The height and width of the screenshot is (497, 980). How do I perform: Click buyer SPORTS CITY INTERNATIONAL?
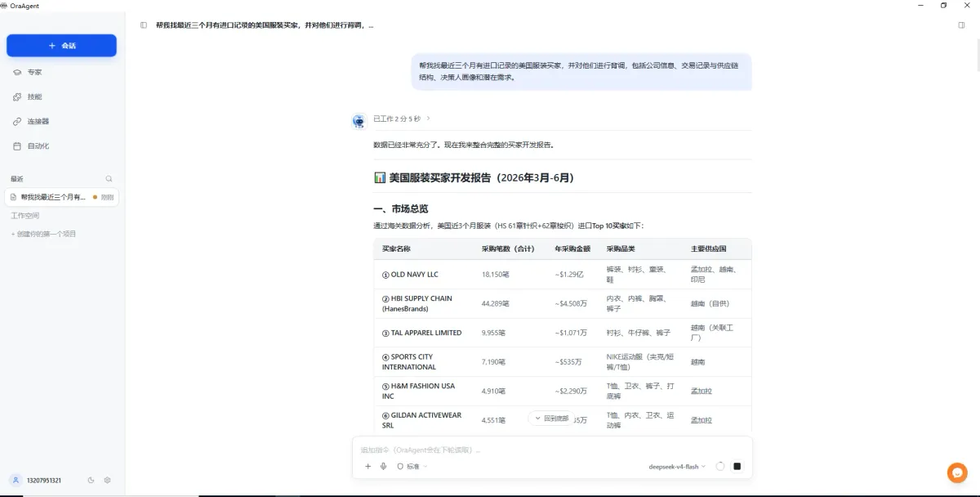click(409, 361)
